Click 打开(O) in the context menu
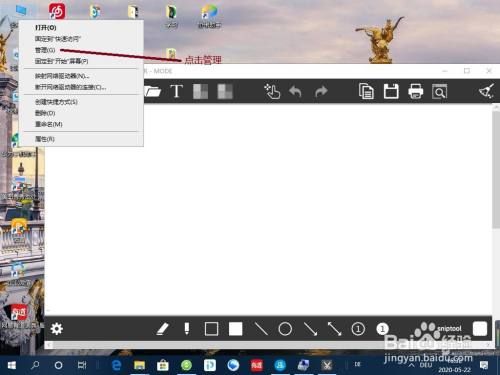 pos(46,28)
